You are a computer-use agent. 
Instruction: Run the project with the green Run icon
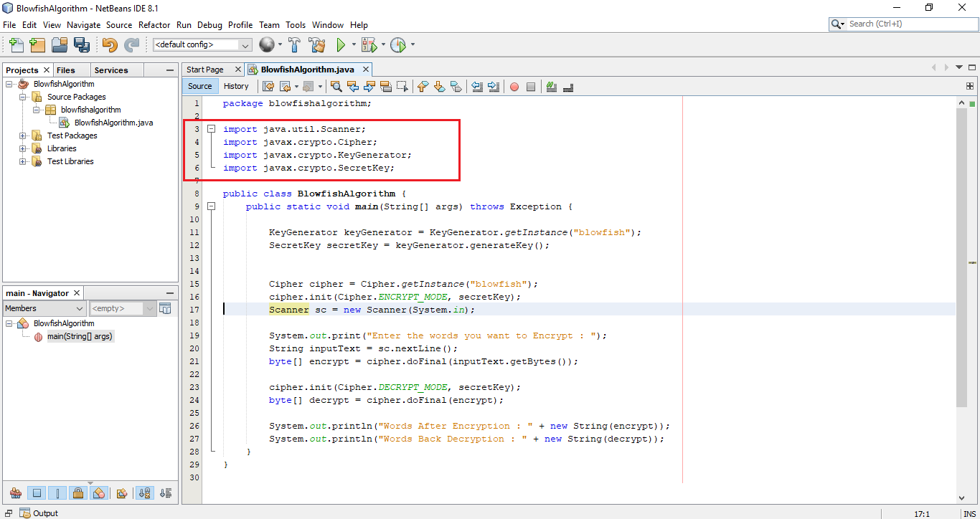point(341,44)
